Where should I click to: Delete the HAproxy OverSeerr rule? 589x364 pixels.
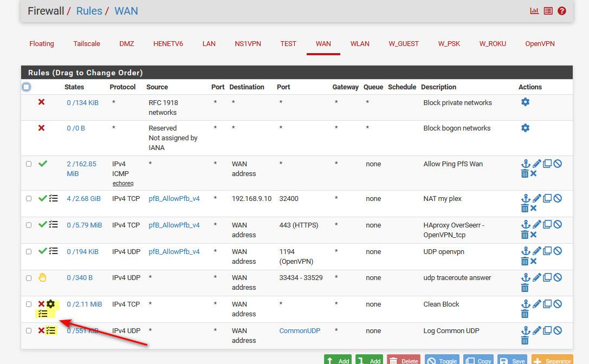(525, 235)
